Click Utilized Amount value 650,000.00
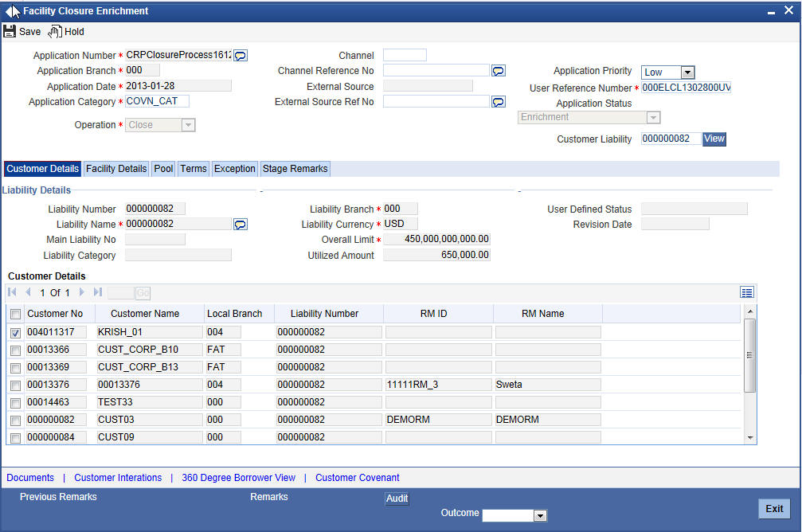802x532 pixels. click(x=436, y=255)
